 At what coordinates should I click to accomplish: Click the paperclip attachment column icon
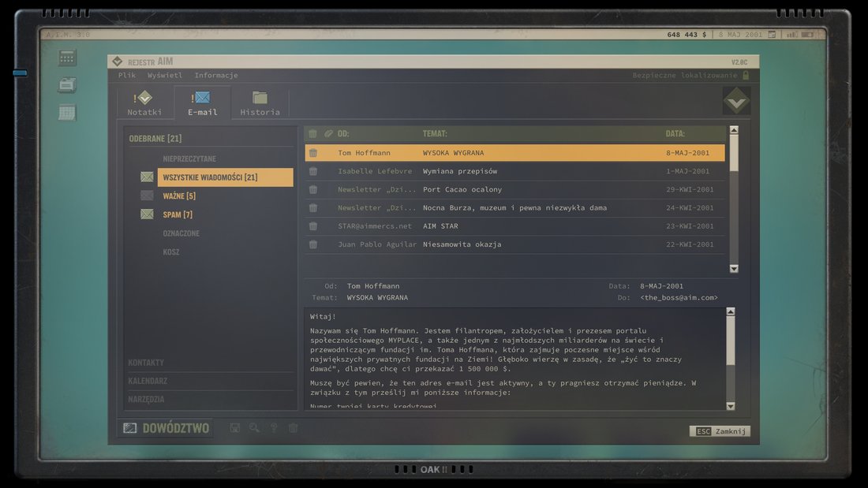328,133
